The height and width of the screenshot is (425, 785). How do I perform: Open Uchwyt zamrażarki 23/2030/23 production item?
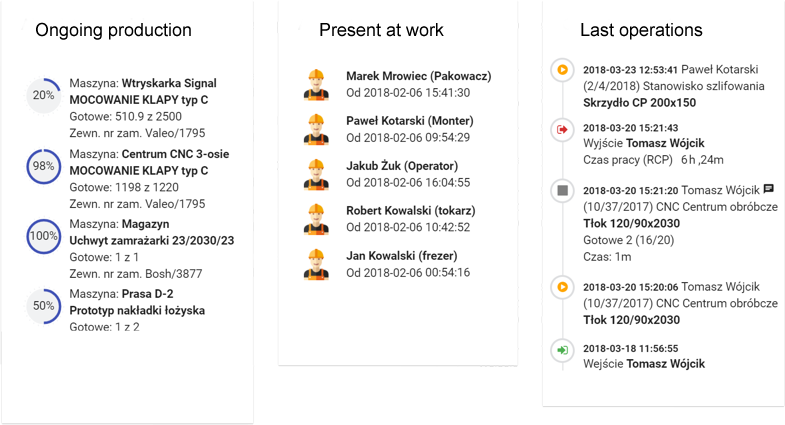pos(151,241)
